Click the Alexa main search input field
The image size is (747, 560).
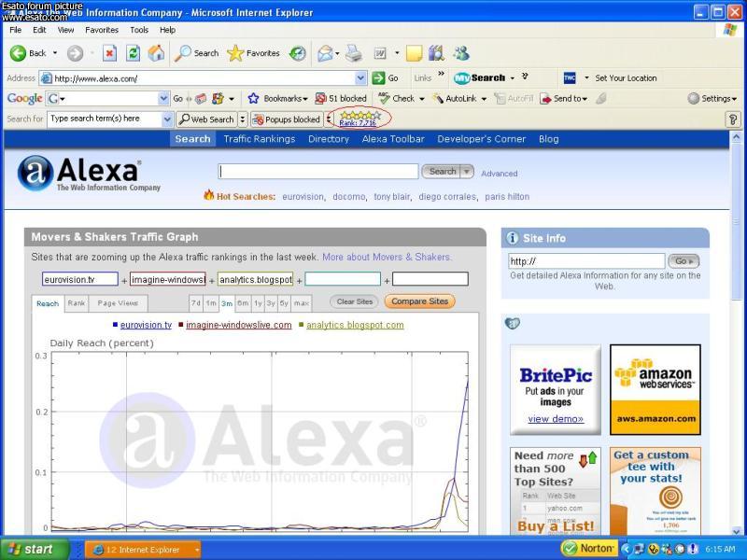pos(318,172)
